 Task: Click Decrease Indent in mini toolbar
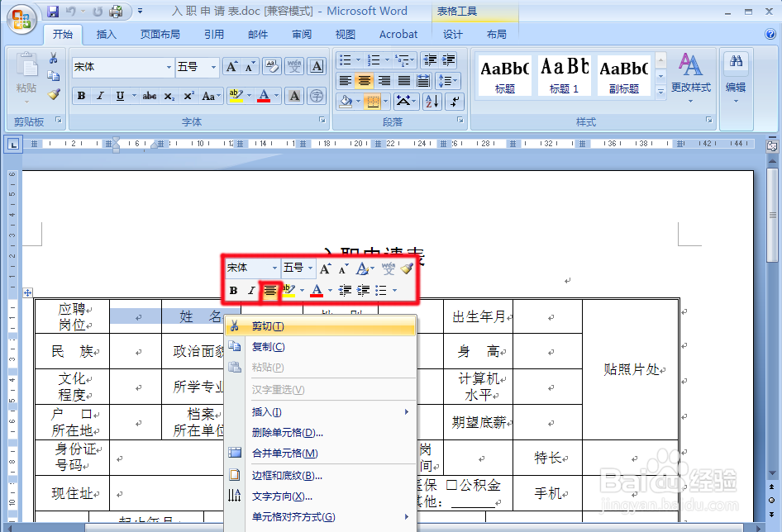(x=345, y=290)
